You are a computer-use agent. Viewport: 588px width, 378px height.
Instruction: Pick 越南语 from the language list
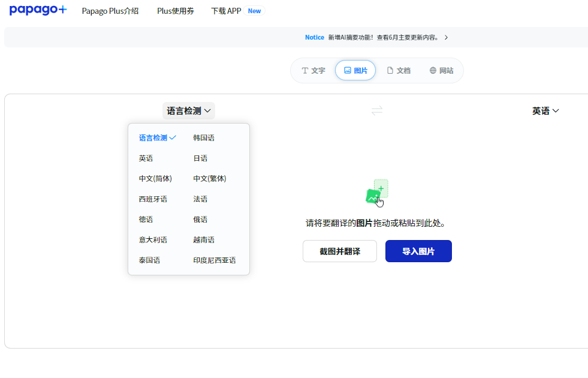pyautogui.click(x=204, y=240)
